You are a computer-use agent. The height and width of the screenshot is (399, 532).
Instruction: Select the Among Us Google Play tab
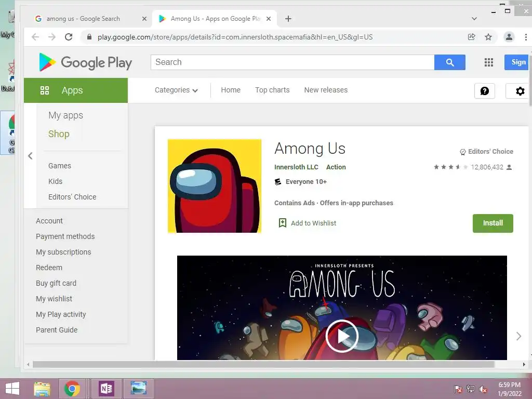click(x=214, y=19)
